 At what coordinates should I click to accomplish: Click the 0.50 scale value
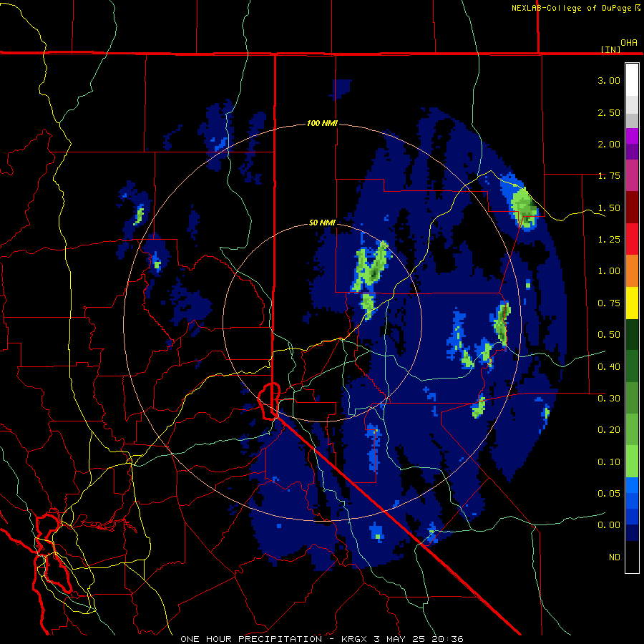[609, 335]
